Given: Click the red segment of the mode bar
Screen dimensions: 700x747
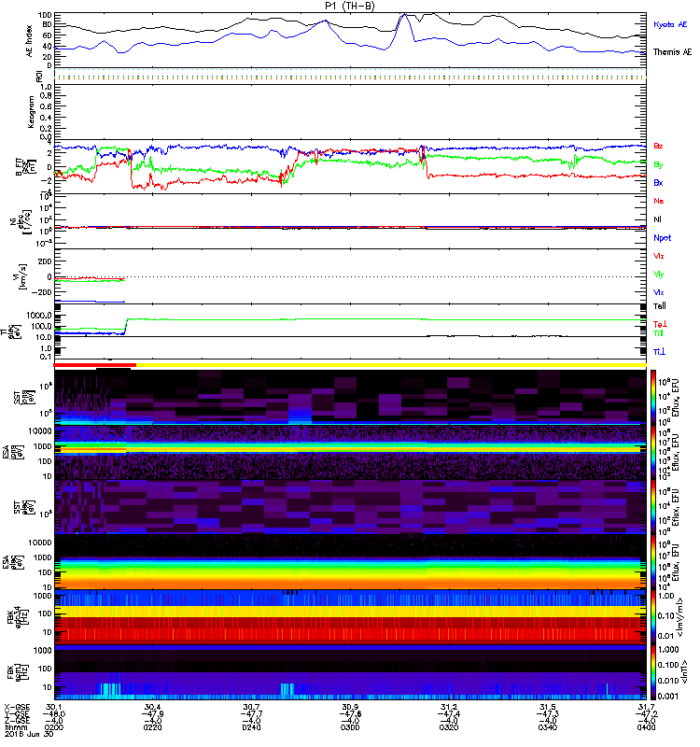Looking at the screenshot, I should [95, 365].
